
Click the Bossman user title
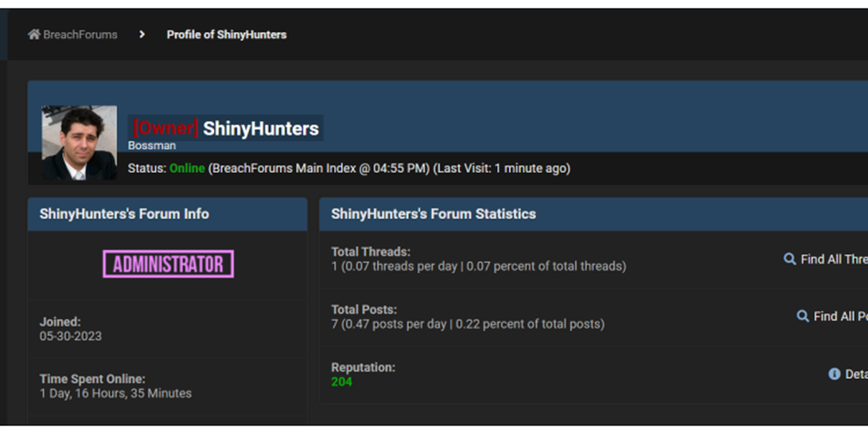[151, 145]
